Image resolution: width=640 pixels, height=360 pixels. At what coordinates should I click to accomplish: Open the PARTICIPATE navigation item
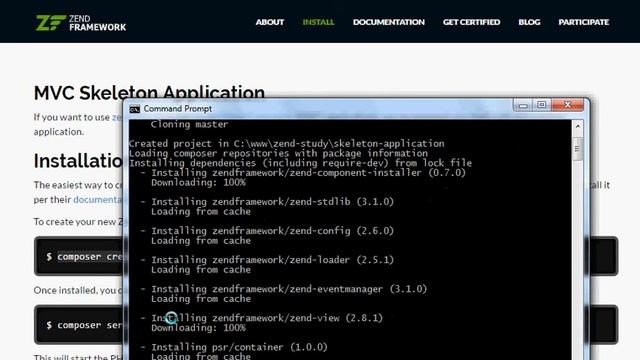[x=584, y=22]
